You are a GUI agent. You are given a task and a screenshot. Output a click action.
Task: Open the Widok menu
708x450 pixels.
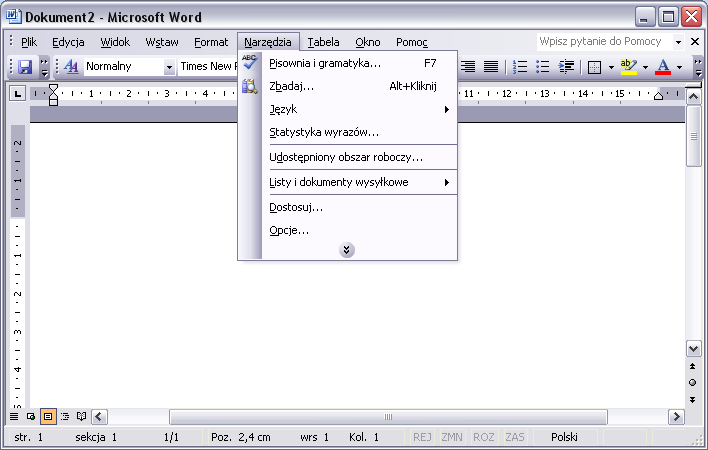[115, 42]
